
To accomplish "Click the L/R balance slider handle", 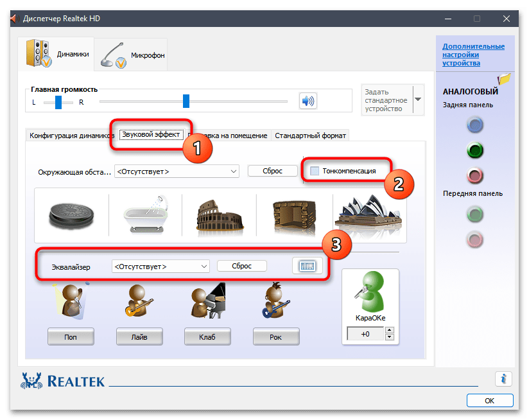I will click(58, 102).
